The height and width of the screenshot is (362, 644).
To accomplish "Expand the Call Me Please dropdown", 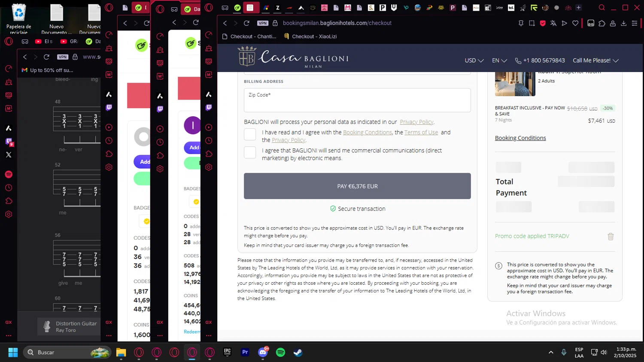I will pos(595,60).
